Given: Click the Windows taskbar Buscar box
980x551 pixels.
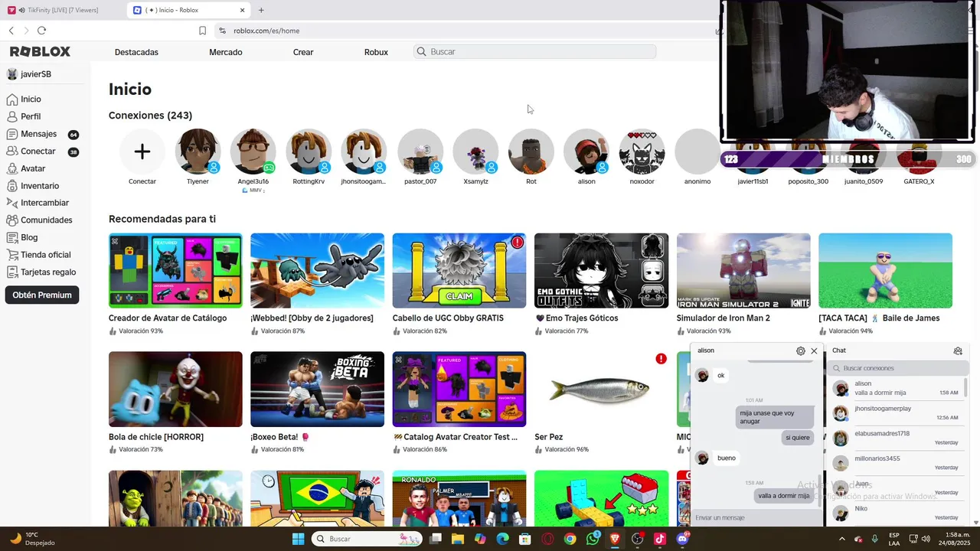Looking at the screenshot, I should click(x=367, y=539).
